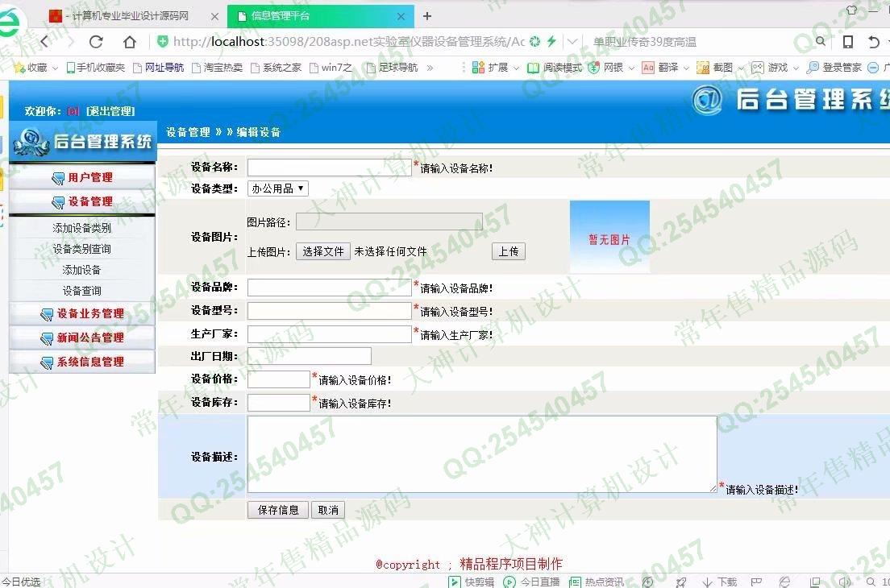This screenshot has width=890, height=588.
Task: Switch to the 计算机专业毕业设计源码网 tab
Action: pyautogui.click(x=129, y=16)
